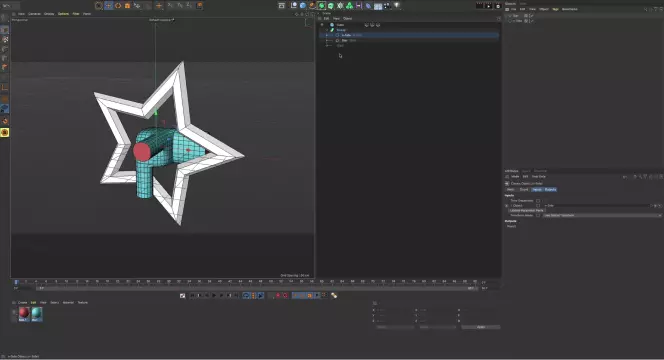Collapse the Sweep object tree expander
The height and width of the screenshot is (360, 664).
[326, 30]
